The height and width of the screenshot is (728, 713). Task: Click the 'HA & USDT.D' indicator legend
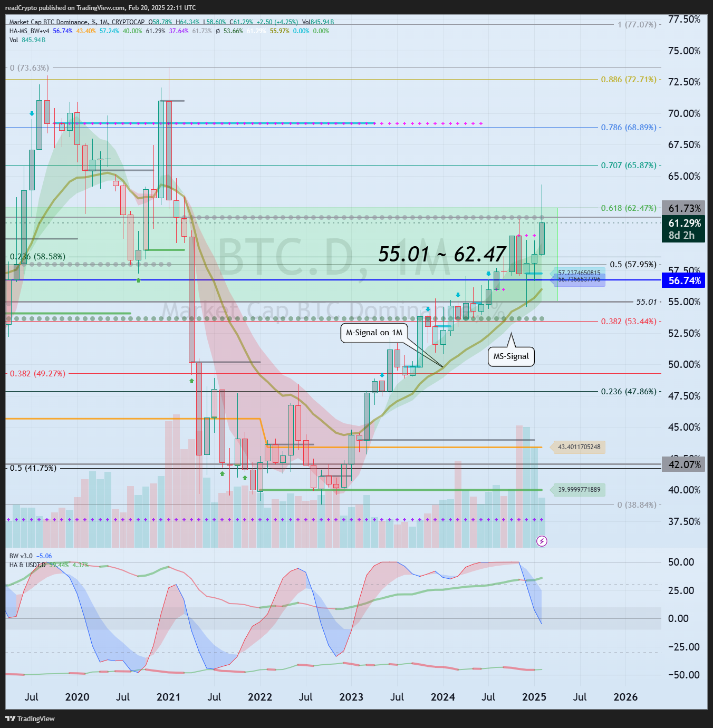tap(27, 565)
